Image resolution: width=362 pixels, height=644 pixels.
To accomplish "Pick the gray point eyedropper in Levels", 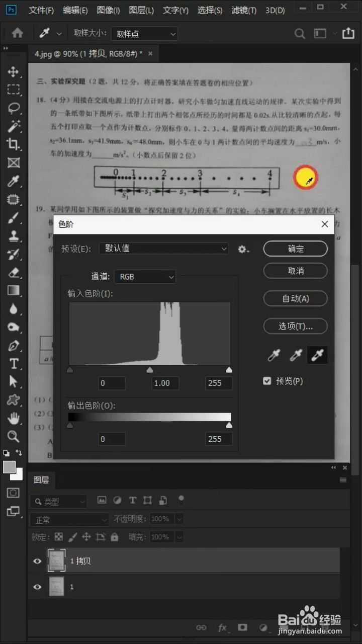I will tap(296, 356).
